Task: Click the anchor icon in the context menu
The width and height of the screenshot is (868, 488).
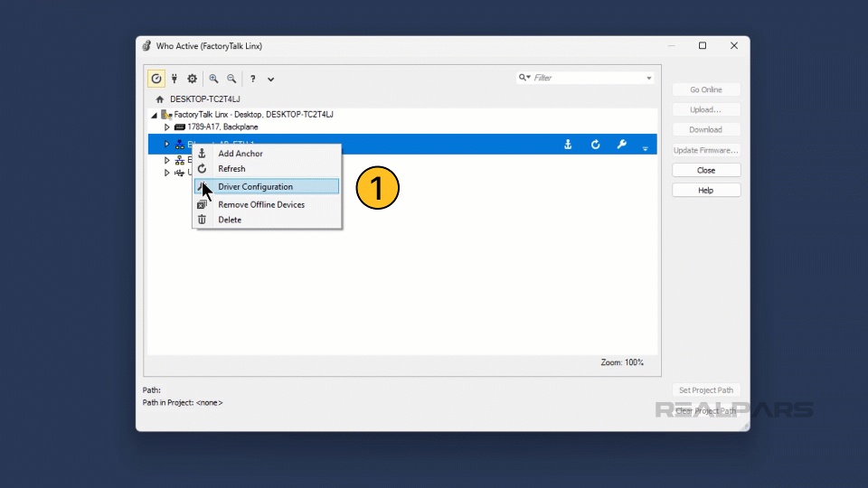Action: coord(202,154)
